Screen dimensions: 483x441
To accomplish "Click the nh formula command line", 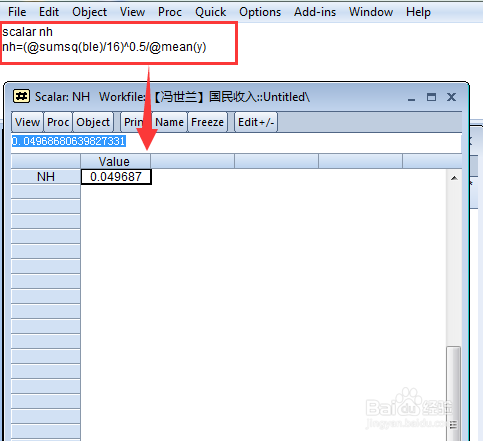I will (x=104, y=47).
